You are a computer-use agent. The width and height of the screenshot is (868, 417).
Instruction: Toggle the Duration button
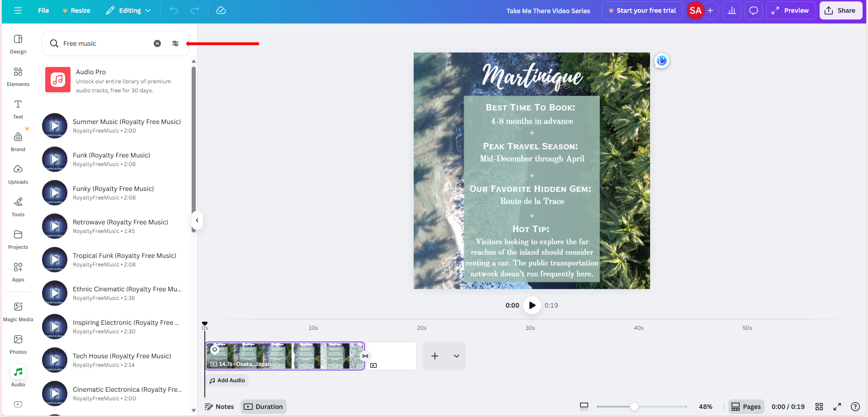(264, 407)
